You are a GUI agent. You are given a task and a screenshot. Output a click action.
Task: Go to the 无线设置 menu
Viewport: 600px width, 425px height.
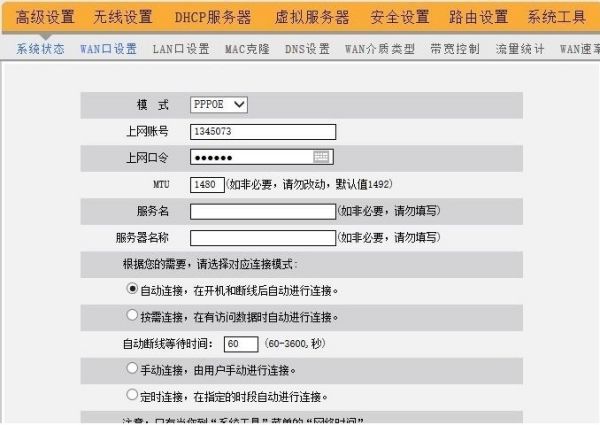[123, 17]
